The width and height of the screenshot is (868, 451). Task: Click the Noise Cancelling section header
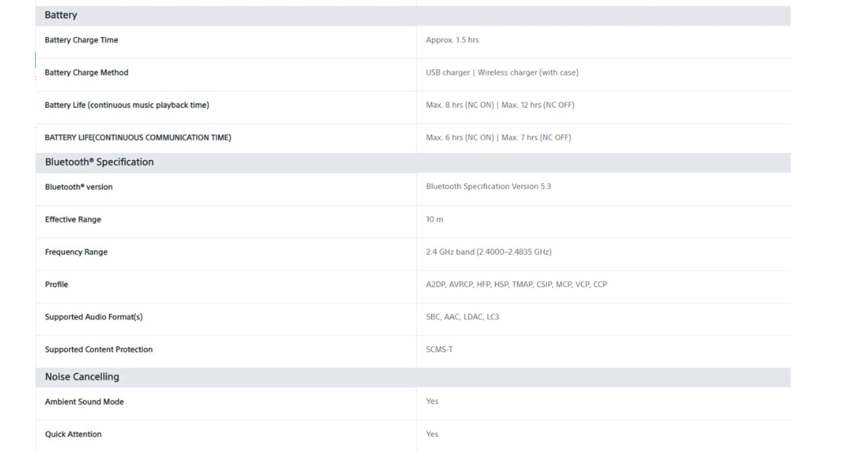coord(82,377)
